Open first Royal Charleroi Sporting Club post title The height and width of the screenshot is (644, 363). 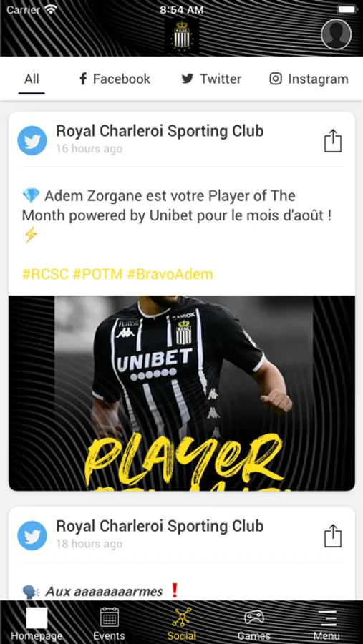(160, 131)
